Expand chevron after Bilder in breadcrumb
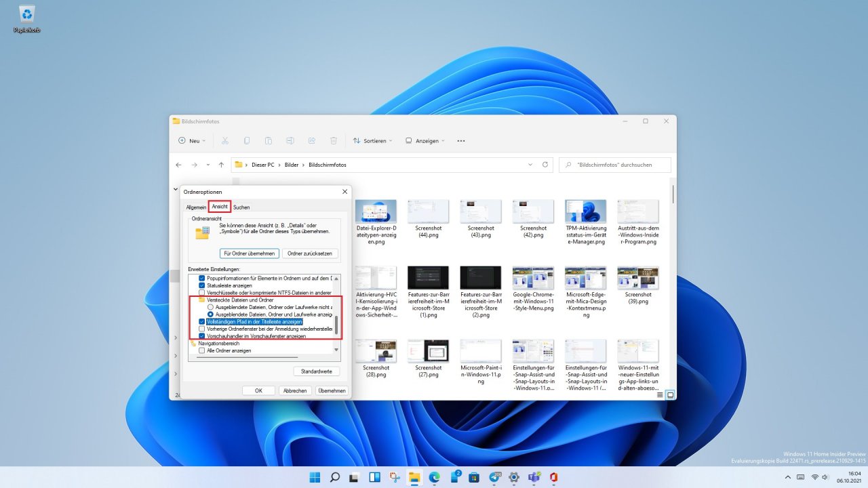Screen dimensions: 868x488 point(303,165)
